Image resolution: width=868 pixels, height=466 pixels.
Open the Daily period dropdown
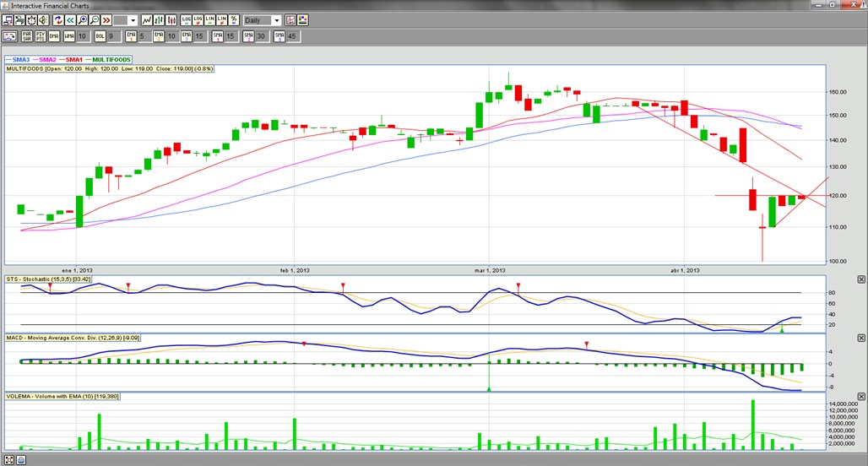(x=277, y=19)
